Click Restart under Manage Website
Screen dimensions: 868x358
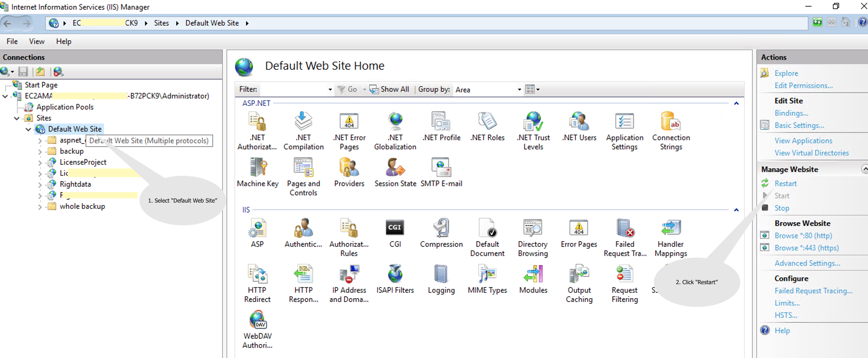[785, 183]
